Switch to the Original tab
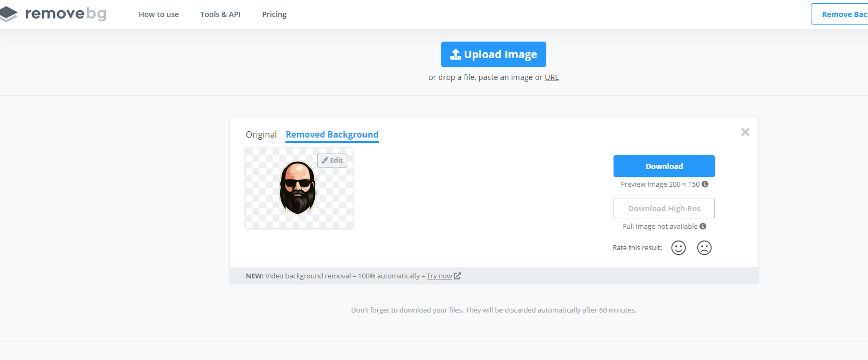 pyautogui.click(x=261, y=134)
